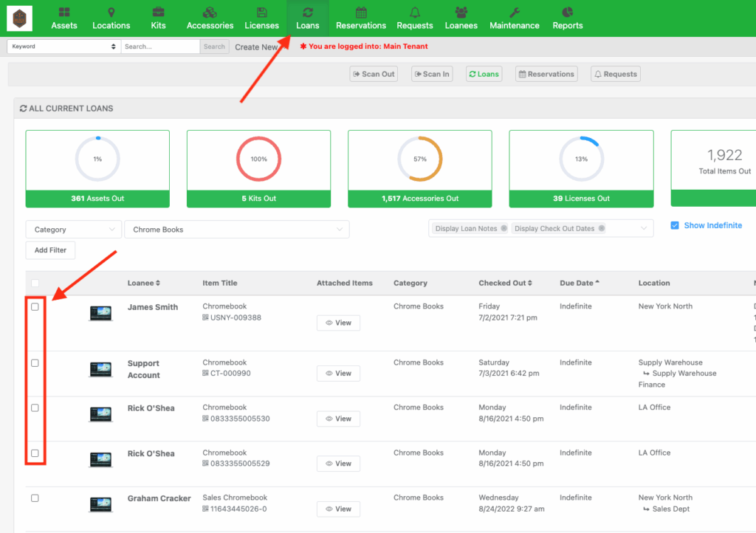Switch to the Reservations tab
This screenshot has width=756, height=533.
[x=546, y=73]
